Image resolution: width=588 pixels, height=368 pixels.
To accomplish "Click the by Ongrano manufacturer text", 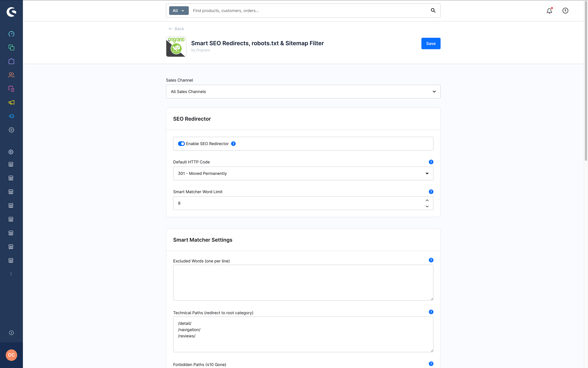I will pyautogui.click(x=200, y=50).
